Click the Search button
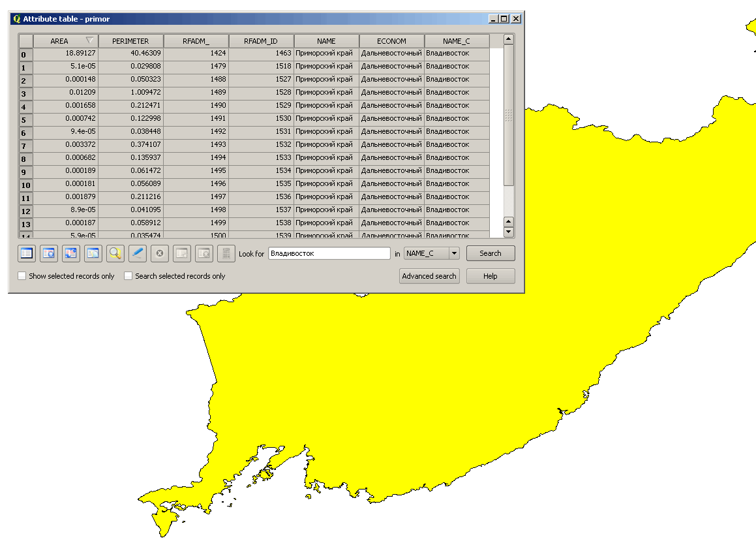The image size is (756, 545). [491, 253]
